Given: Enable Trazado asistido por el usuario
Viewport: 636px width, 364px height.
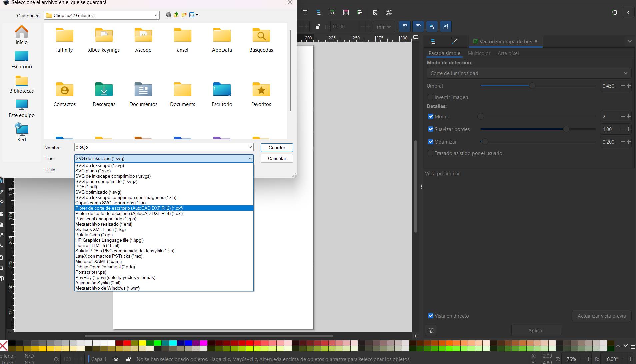Looking at the screenshot, I should pyautogui.click(x=430, y=153).
